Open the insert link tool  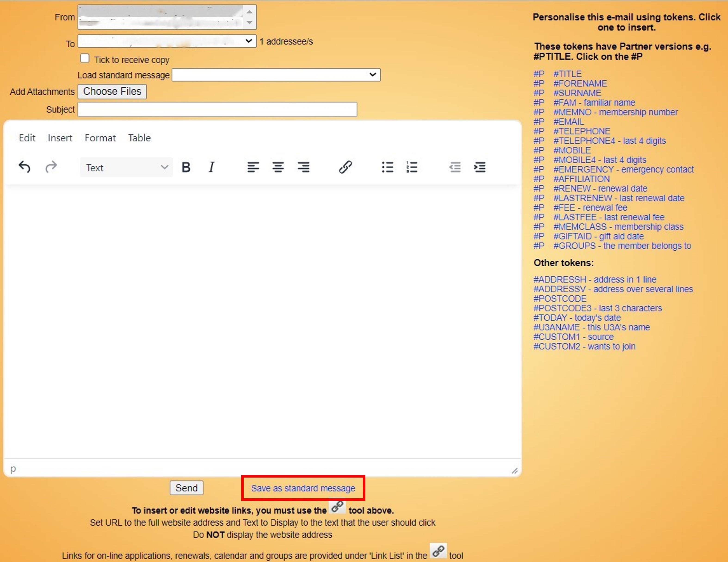[x=345, y=167]
